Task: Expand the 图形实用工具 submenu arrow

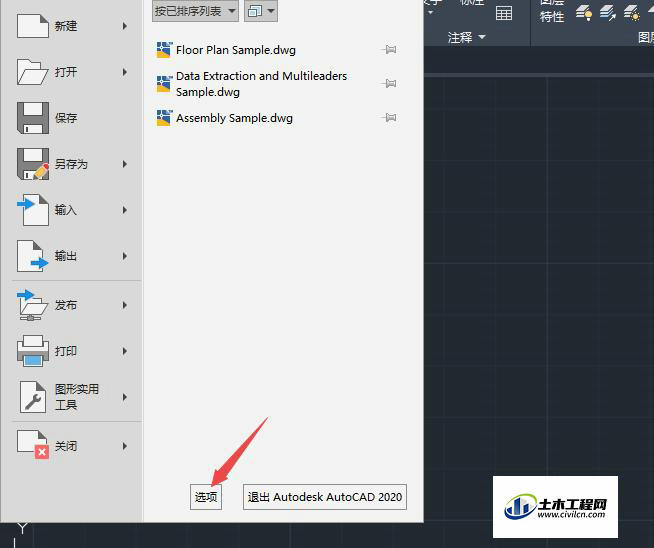Action: (x=125, y=397)
